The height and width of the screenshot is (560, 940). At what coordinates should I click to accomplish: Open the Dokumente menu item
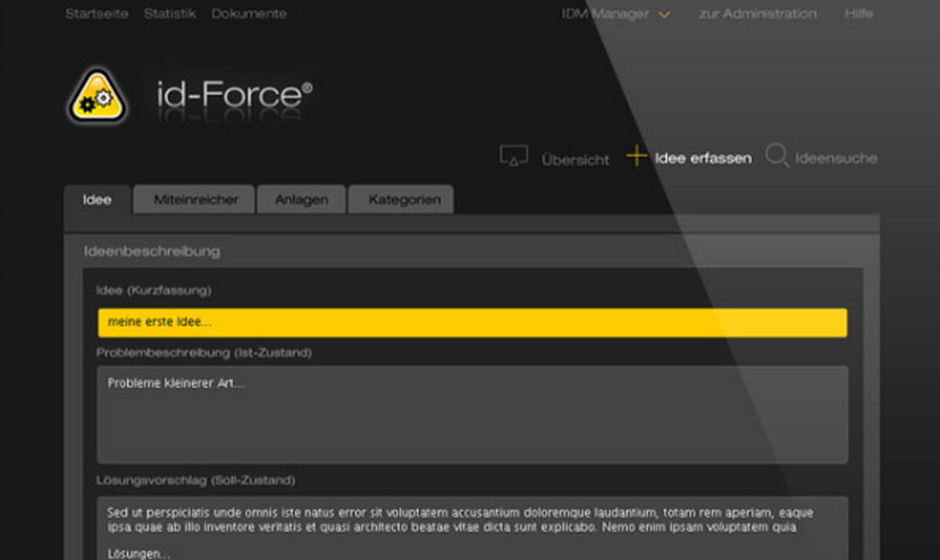pyautogui.click(x=249, y=14)
